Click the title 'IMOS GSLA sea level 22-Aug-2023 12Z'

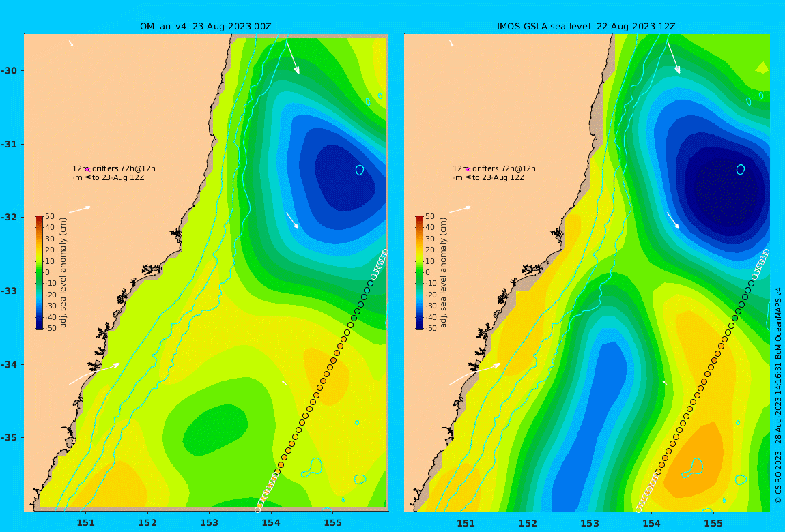(x=586, y=27)
